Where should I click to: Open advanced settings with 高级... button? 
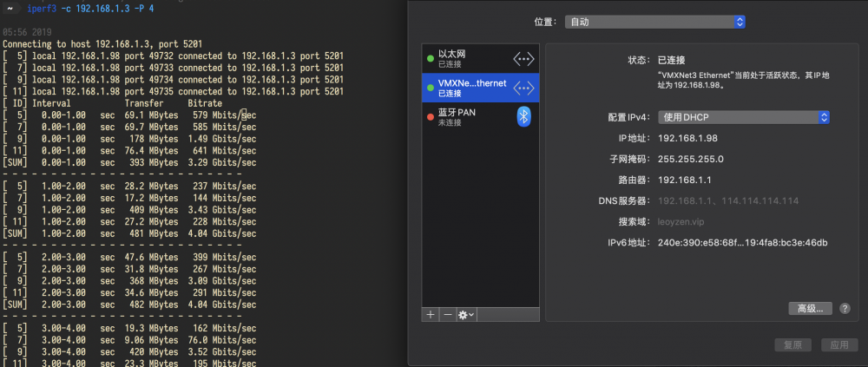point(810,308)
